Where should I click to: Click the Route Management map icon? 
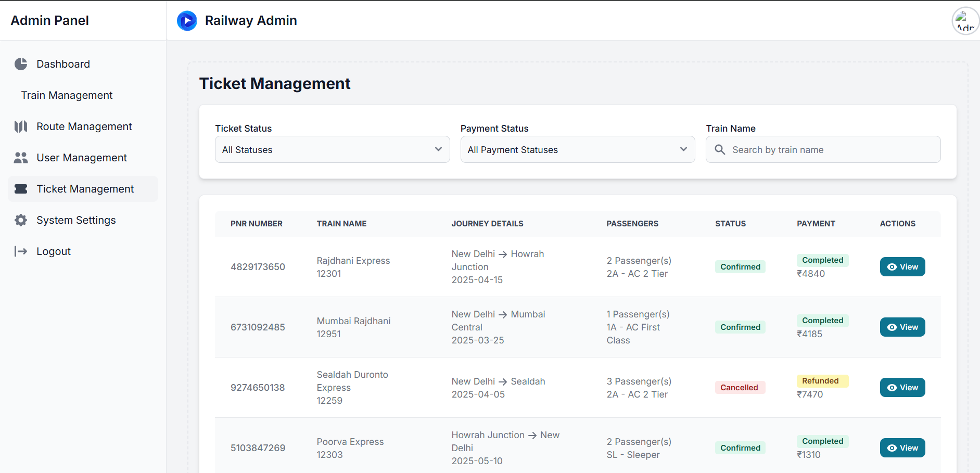pos(21,126)
